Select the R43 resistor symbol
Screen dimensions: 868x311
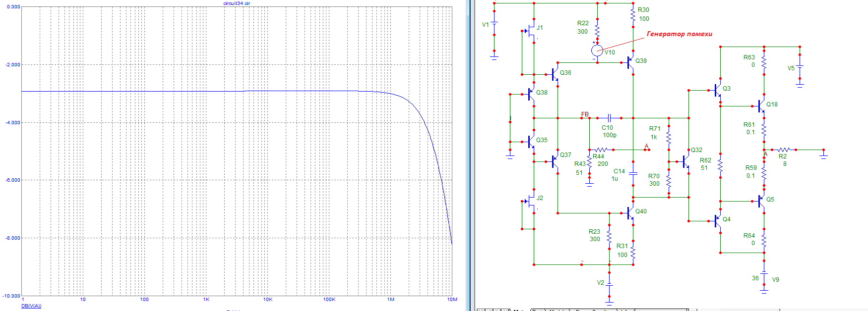[x=589, y=161]
